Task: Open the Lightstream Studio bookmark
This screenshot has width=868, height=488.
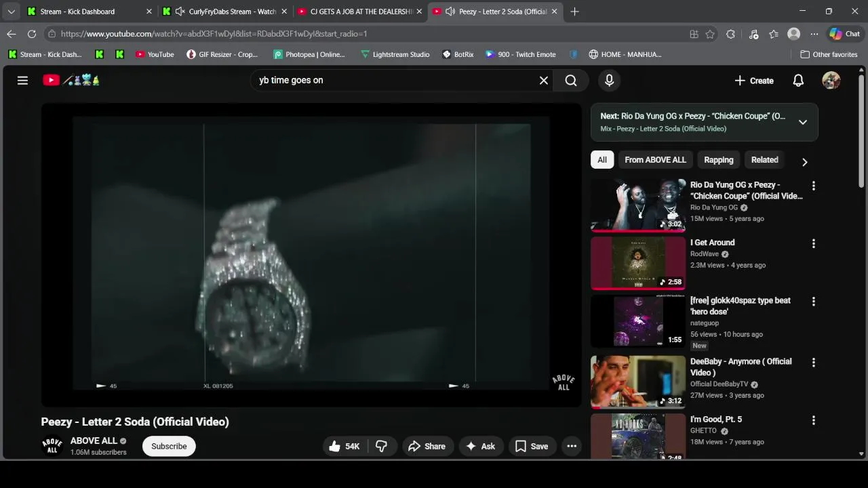Action: [395, 54]
